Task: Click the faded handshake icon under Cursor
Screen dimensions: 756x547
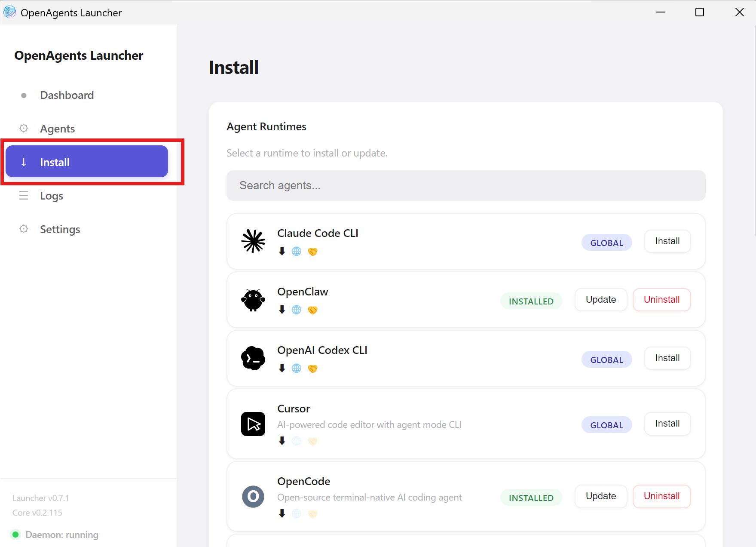Action: click(x=312, y=441)
